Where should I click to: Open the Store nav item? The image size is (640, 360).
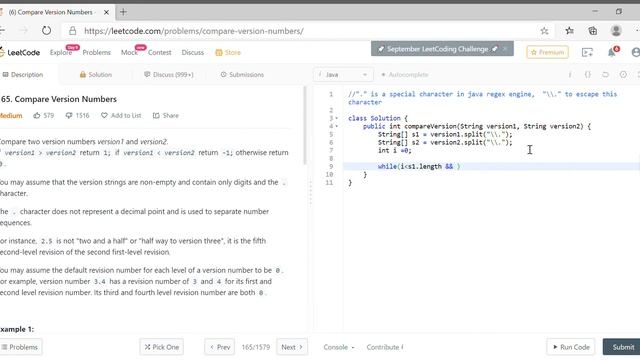click(228, 52)
